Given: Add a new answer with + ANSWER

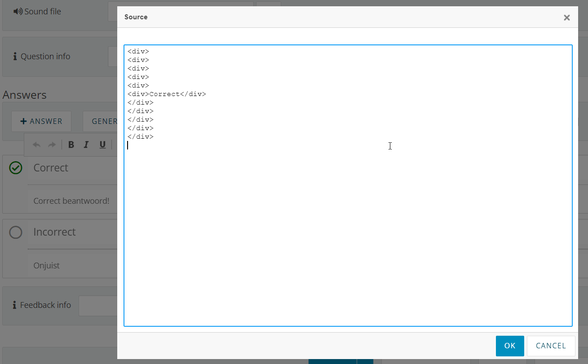Looking at the screenshot, I should pyautogui.click(x=41, y=121).
